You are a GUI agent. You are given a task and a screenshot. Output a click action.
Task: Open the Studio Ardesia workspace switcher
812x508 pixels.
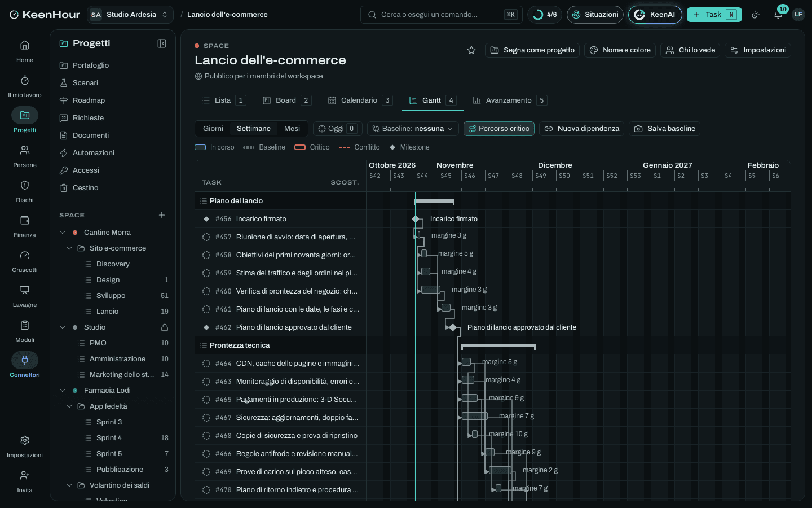click(x=130, y=15)
